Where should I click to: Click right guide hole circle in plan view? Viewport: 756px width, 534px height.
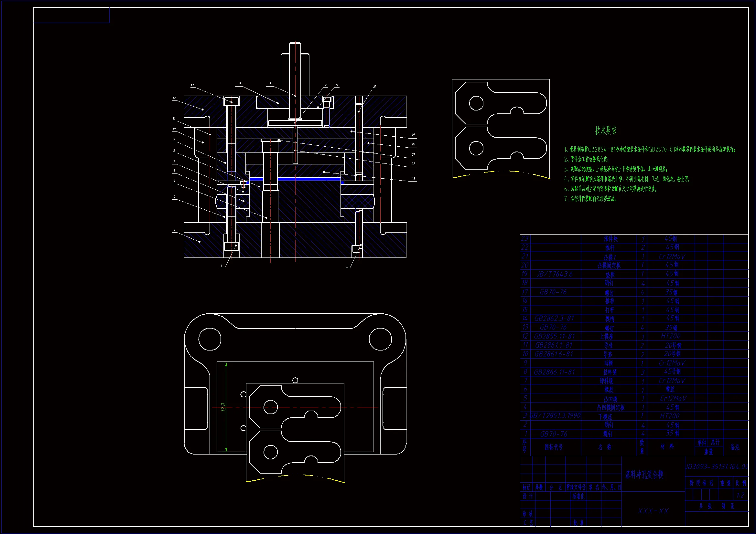coord(380,339)
